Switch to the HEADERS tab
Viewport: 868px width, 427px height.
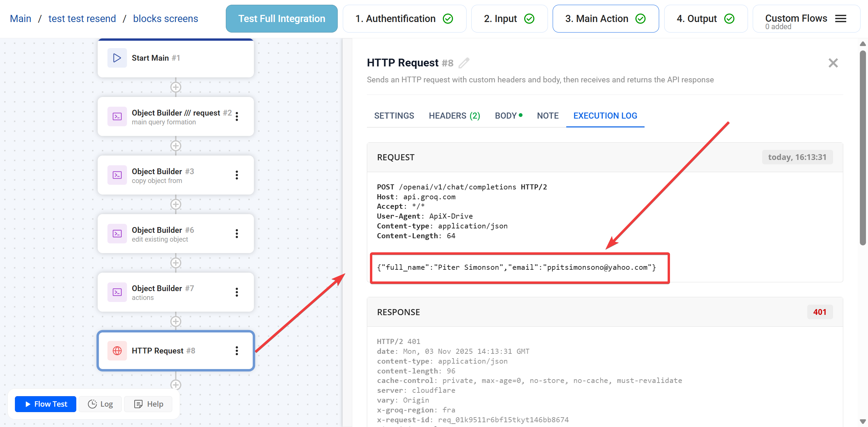[454, 116]
